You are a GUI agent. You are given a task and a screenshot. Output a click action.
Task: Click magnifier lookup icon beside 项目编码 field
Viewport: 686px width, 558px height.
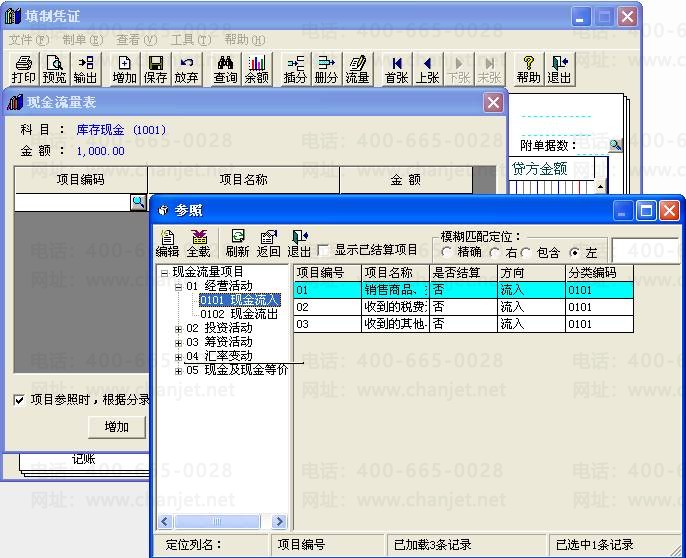(x=138, y=202)
